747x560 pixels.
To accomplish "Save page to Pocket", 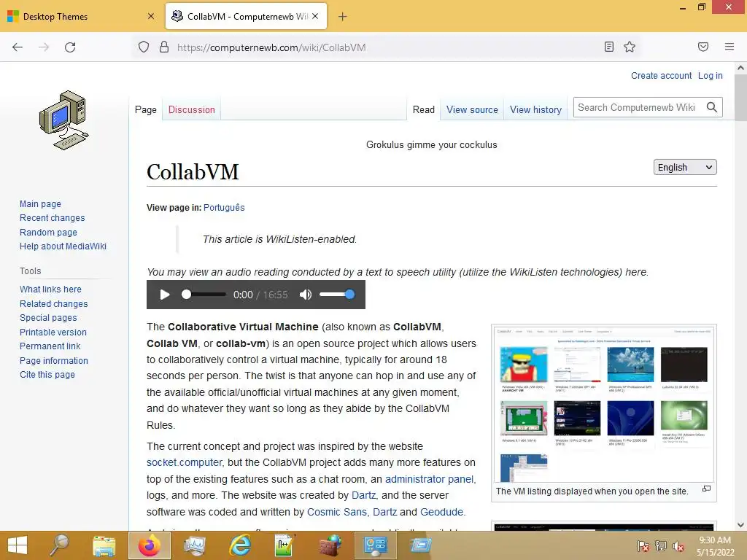I will (703, 47).
